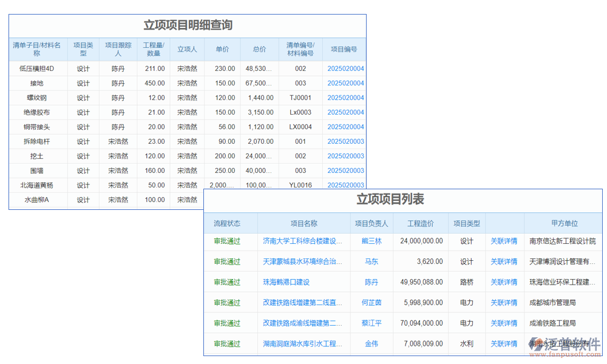Click 珠海鹤港口建设 project name

(287, 281)
